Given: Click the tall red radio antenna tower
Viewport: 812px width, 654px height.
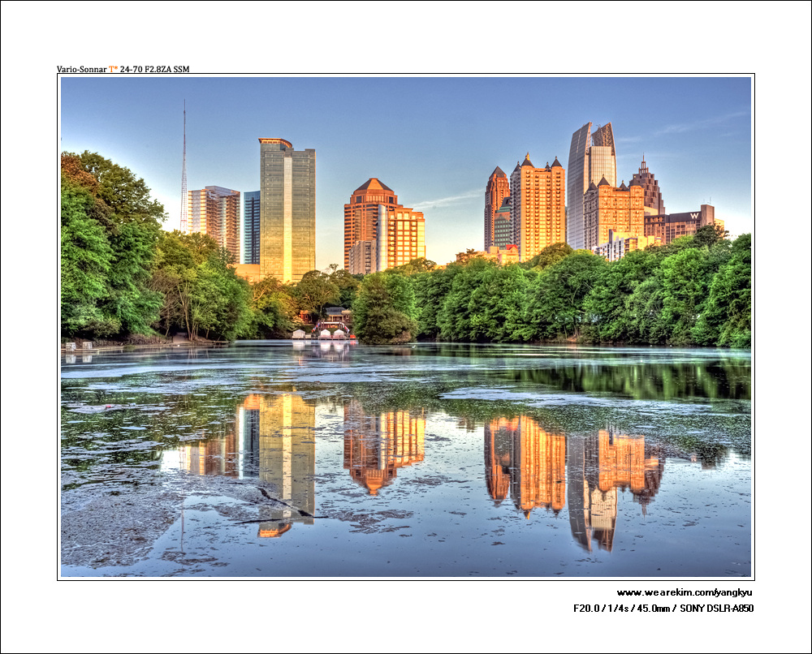Looking at the screenshot, I should pyautogui.click(x=184, y=170).
